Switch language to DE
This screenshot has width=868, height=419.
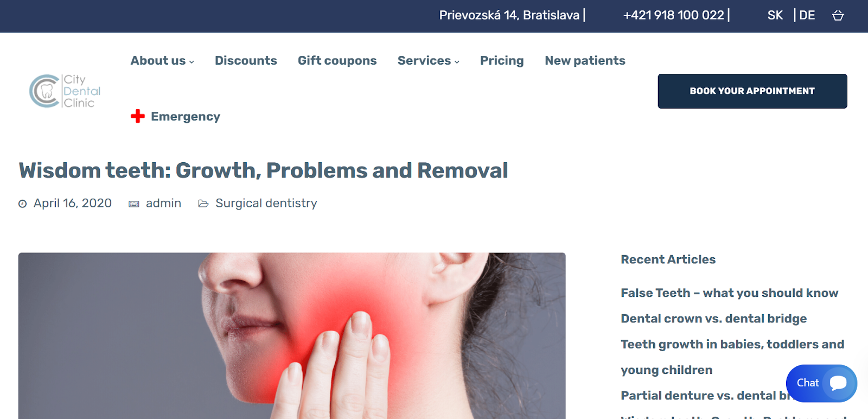pos(807,15)
